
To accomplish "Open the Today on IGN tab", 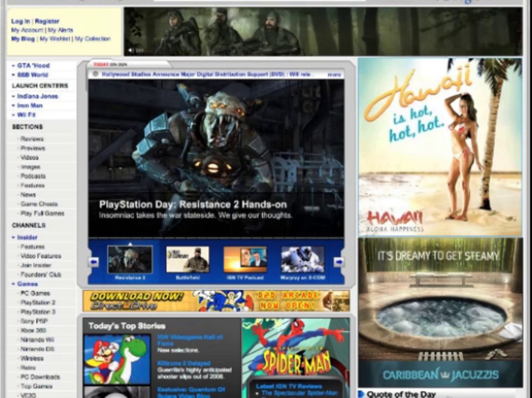I will point(110,65).
